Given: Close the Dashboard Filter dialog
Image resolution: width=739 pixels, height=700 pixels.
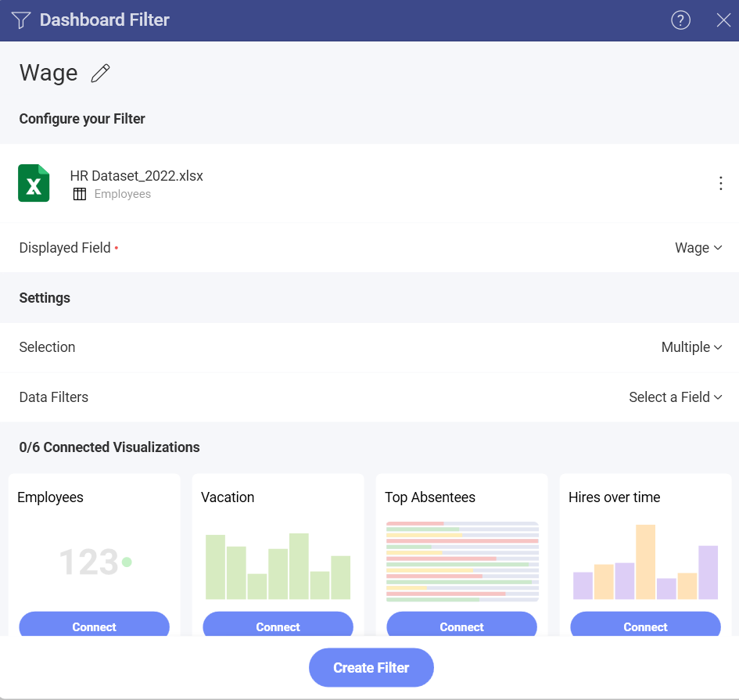Looking at the screenshot, I should coord(723,20).
